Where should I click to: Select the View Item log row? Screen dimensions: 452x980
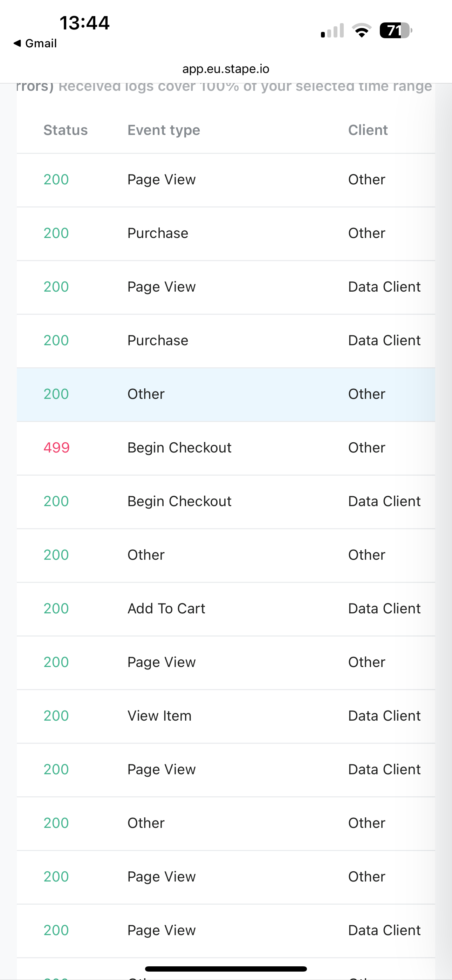[226, 716]
